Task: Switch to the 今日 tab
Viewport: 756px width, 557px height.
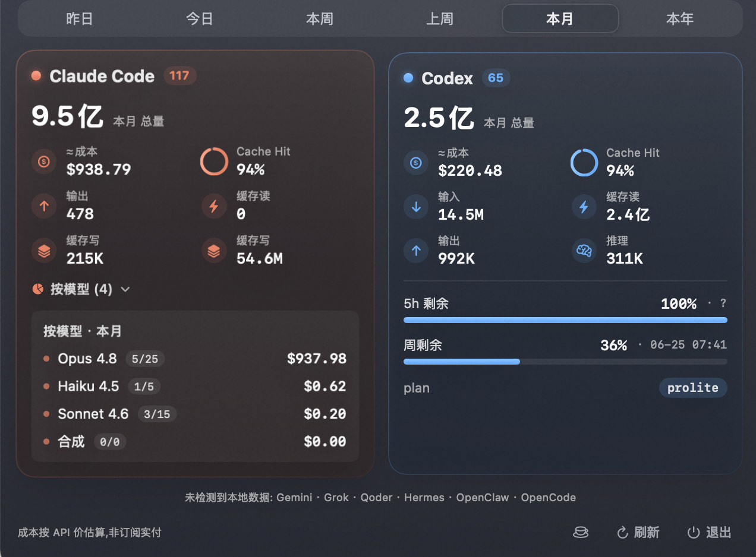Action: coord(199,19)
